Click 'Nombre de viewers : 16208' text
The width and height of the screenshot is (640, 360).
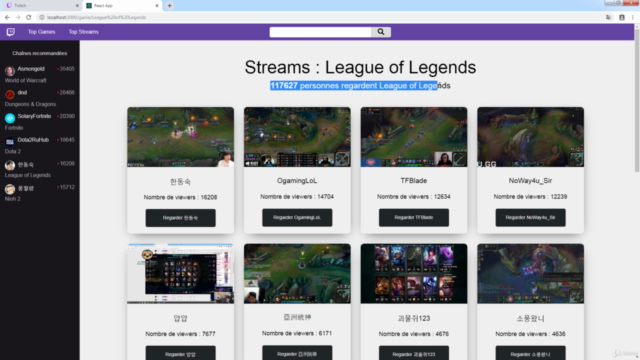180,198
